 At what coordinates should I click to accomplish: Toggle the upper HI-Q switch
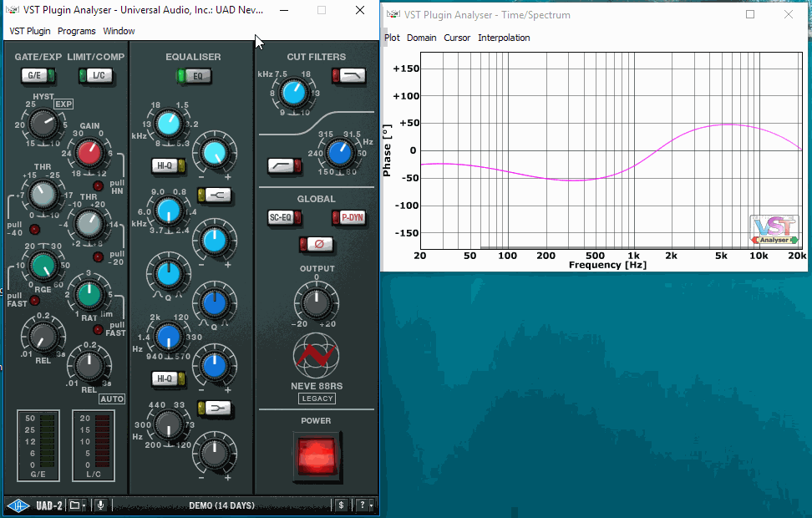click(168, 165)
